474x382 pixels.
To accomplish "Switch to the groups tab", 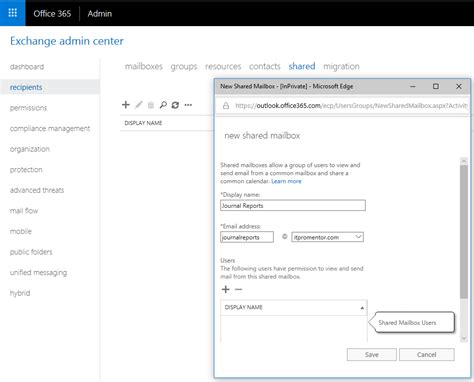I will [184, 67].
